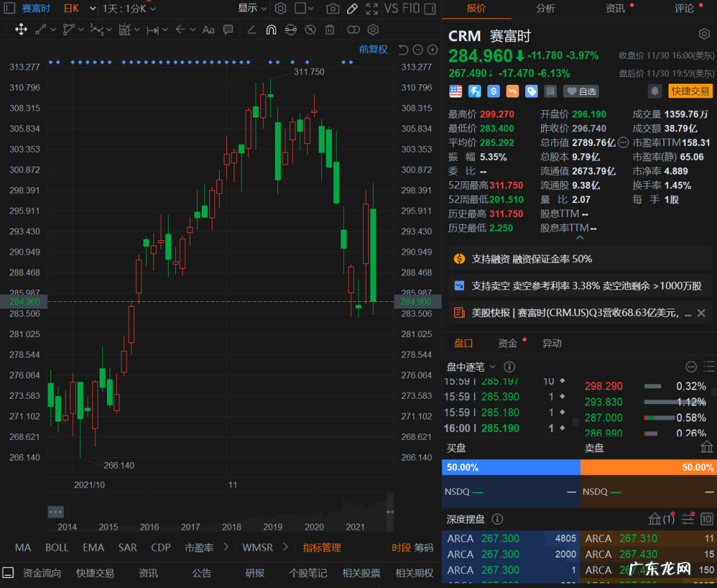Set a price alert with the bell icon
Screen dimensions: 717x588
click(655, 91)
